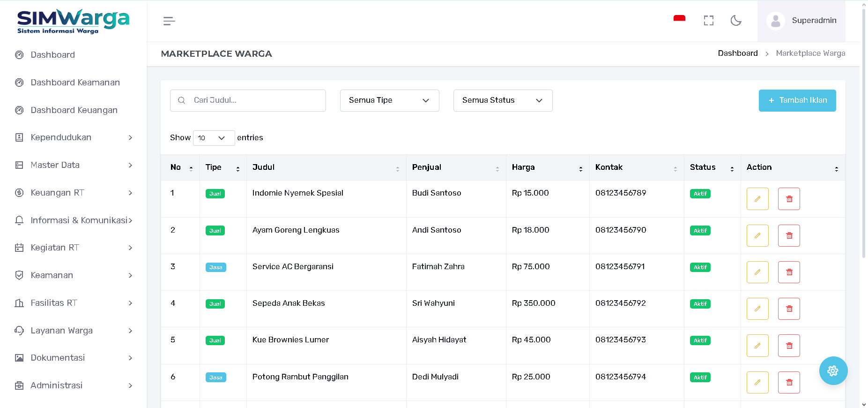The width and height of the screenshot is (868, 408).
Task: Click the hamburger sidebar collapse icon
Action: pos(169,21)
